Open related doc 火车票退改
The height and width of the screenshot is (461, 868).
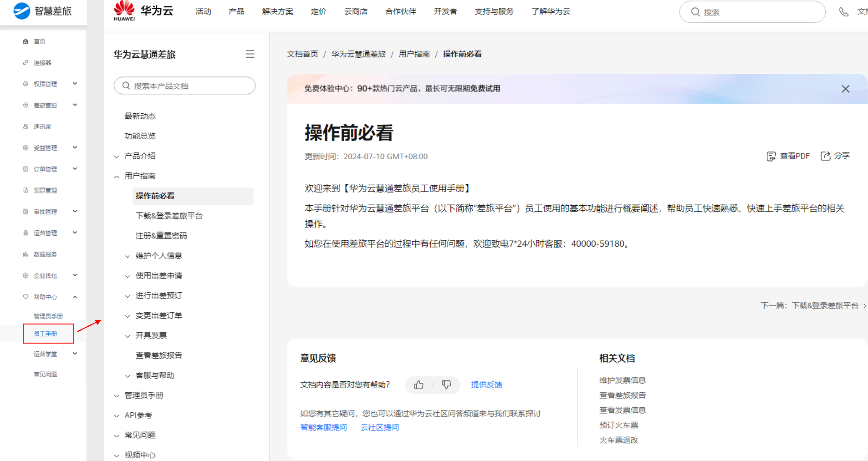tap(619, 440)
